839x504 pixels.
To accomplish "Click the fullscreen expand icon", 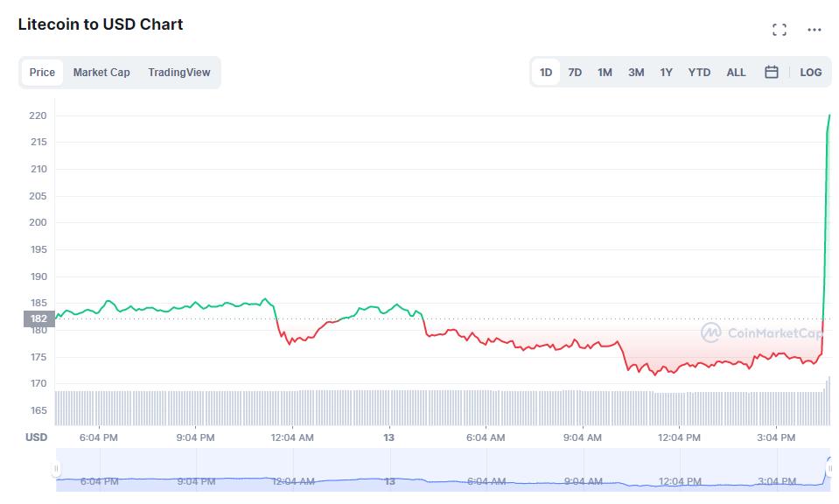I will [780, 30].
